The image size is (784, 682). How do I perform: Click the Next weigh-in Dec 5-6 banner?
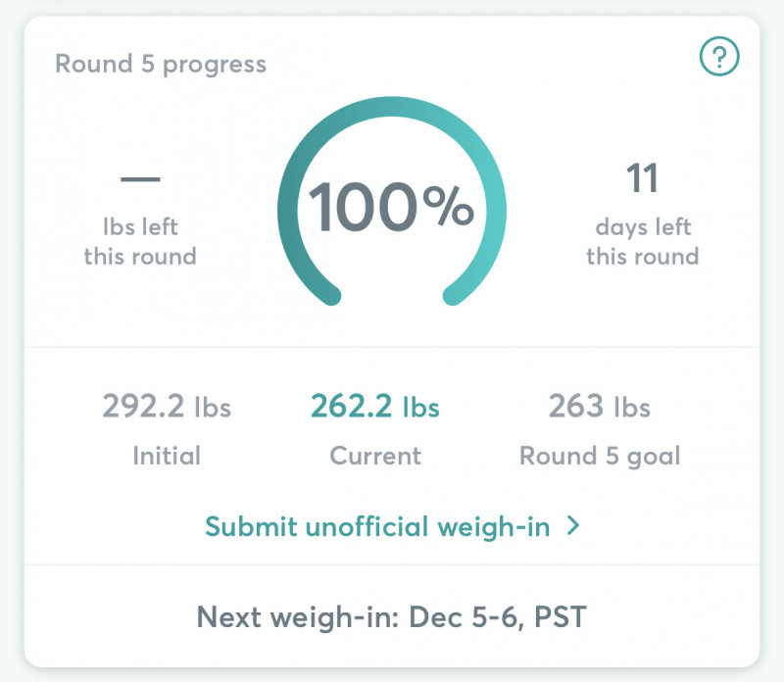pyautogui.click(x=391, y=617)
